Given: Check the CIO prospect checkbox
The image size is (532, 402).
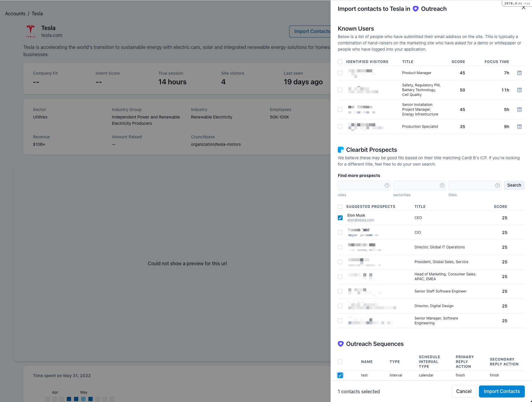Looking at the screenshot, I should [x=340, y=232].
